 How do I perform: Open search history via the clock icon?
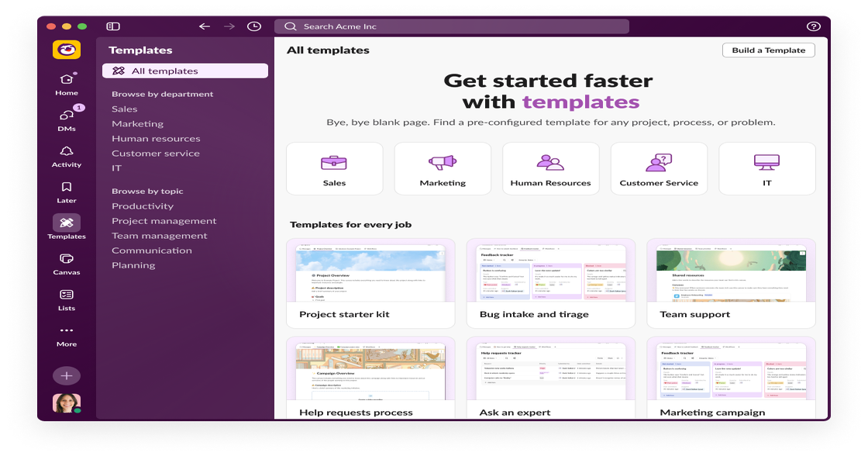click(253, 26)
